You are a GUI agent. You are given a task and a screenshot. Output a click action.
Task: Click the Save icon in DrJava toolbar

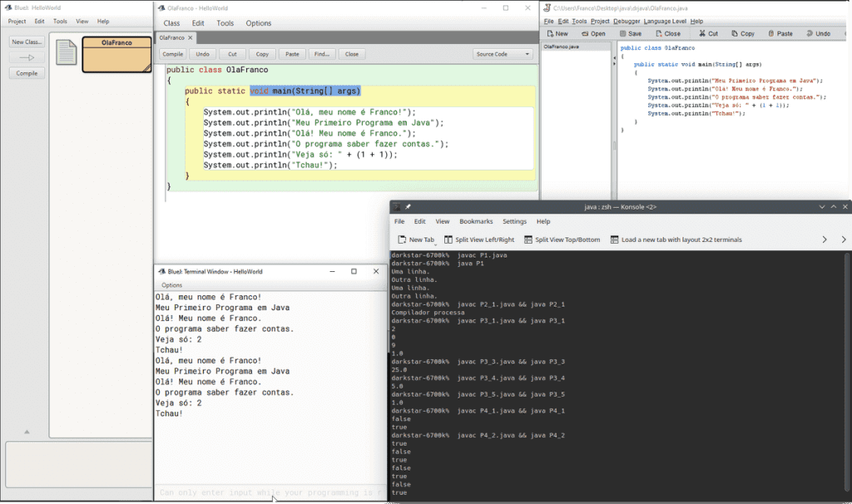622,34
